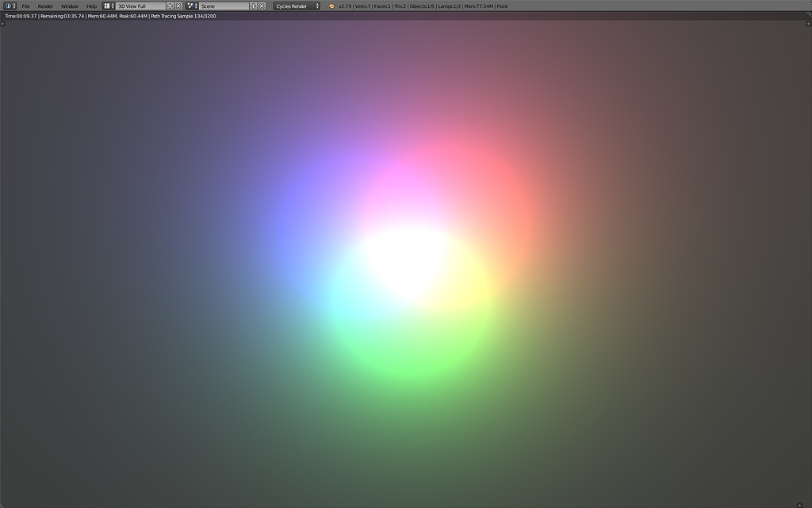
Task: Open the screen layout browse icon
Action: click(109, 6)
